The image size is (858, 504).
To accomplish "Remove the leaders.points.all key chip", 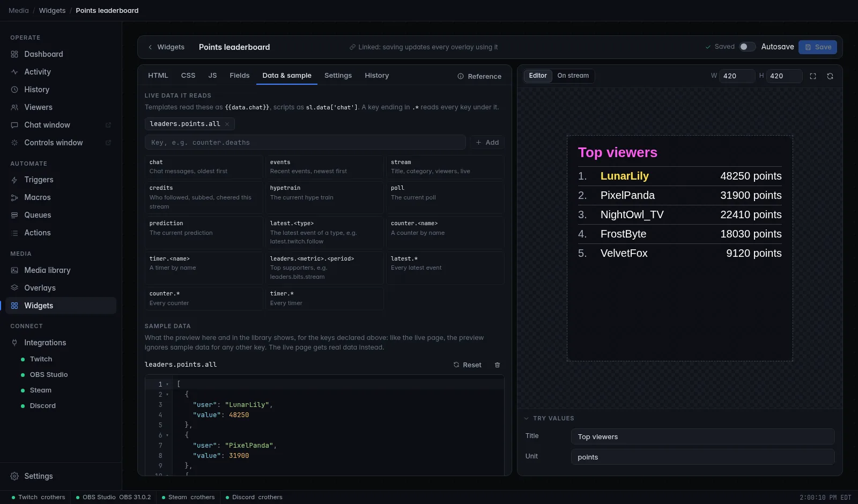I will (x=227, y=124).
